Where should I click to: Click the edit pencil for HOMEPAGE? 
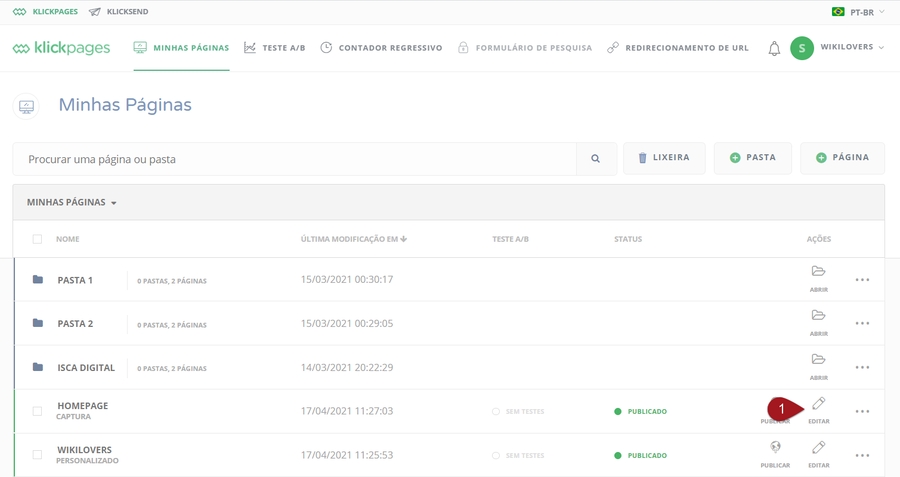[819, 406]
